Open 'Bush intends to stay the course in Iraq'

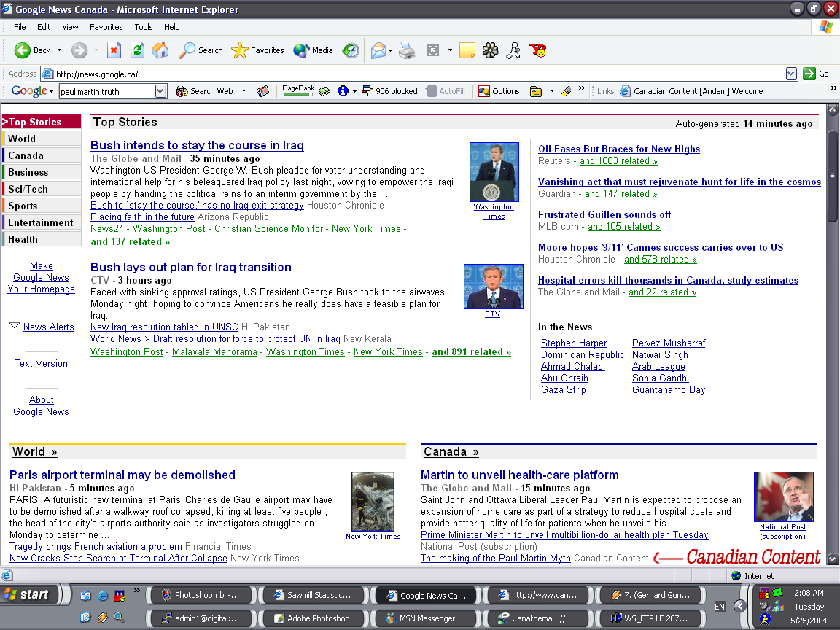[x=197, y=145]
